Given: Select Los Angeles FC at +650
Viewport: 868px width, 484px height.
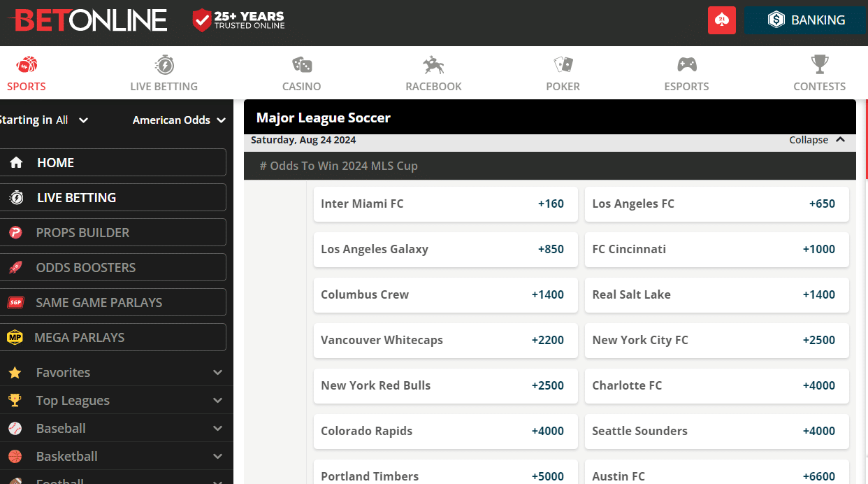Looking at the screenshot, I should pos(717,204).
